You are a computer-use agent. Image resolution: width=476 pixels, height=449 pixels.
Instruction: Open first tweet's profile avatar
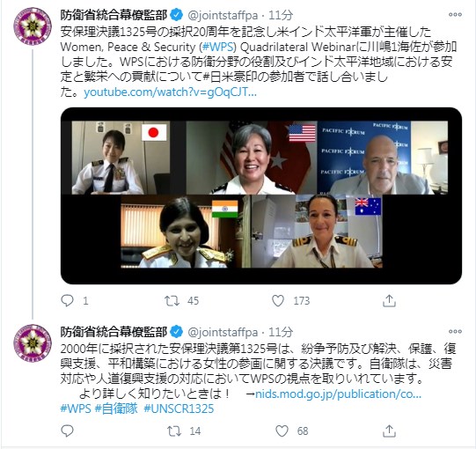point(33,26)
